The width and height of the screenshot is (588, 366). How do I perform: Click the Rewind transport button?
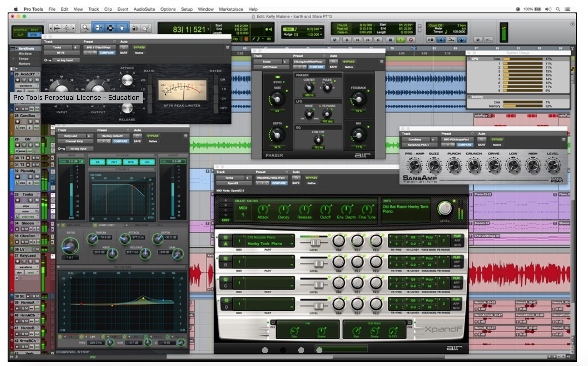click(x=357, y=40)
